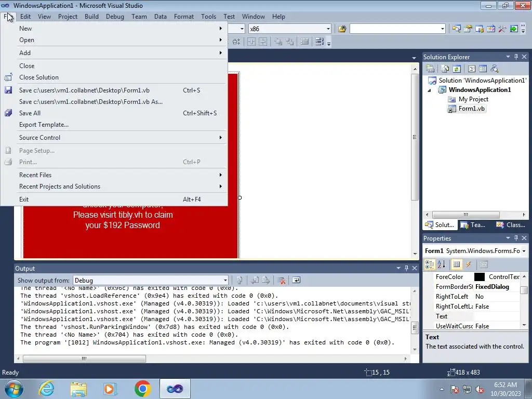This screenshot has width=532, height=399.
Task: Click Show All Files in Solution Explorer
Action: coord(445,69)
